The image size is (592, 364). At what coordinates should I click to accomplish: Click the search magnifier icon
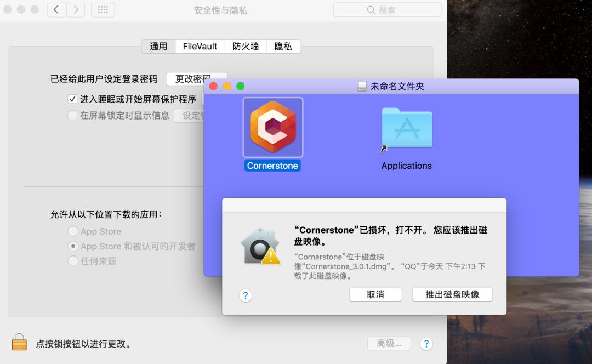[371, 10]
